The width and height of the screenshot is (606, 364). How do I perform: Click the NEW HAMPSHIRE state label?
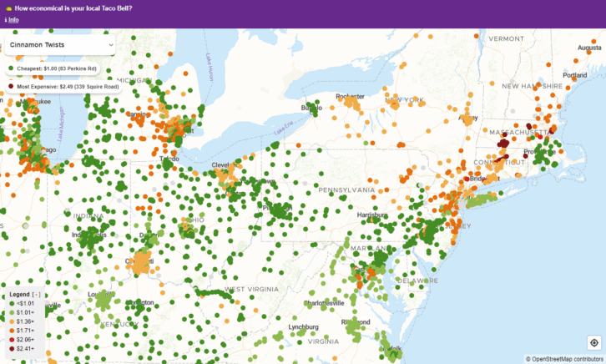(x=533, y=86)
